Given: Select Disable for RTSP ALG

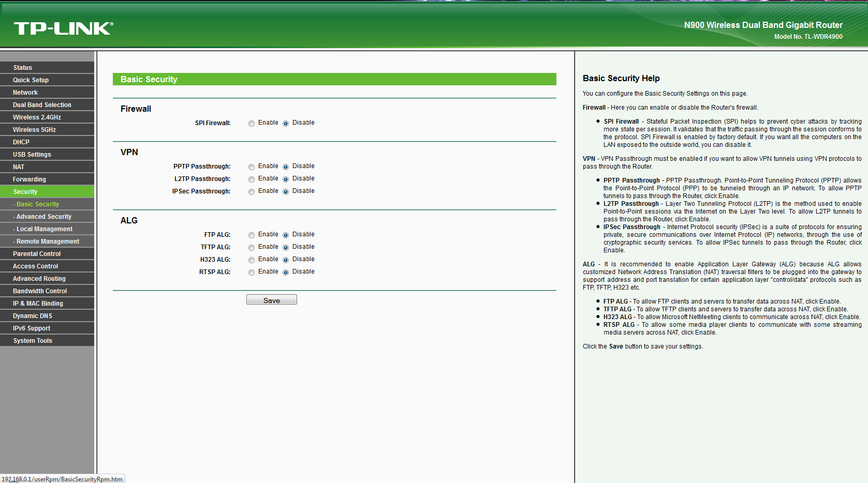Looking at the screenshot, I should (x=286, y=273).
